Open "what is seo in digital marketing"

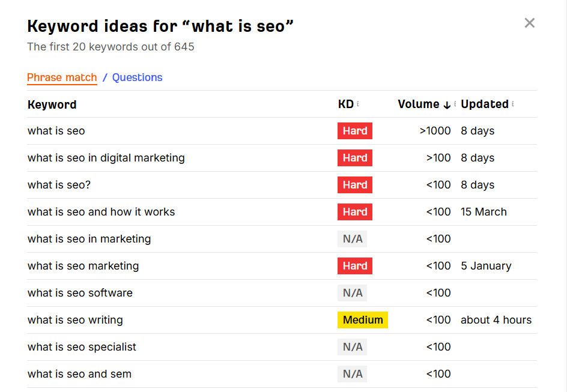(x=106, y=158)
